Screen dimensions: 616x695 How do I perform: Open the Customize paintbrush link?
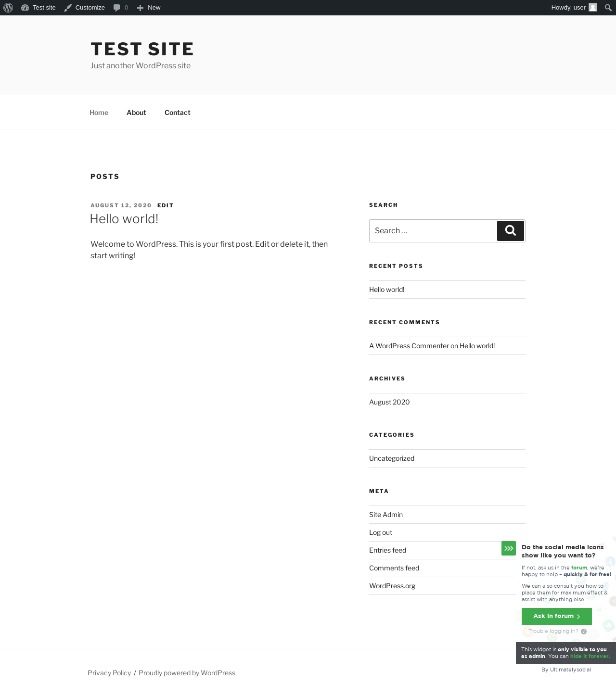85,8
